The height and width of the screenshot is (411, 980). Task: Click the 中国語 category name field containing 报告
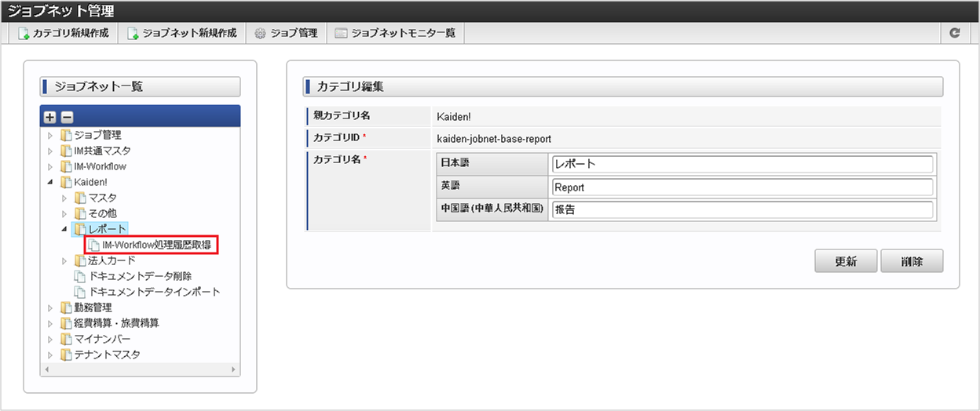click(x=743, y=209)
